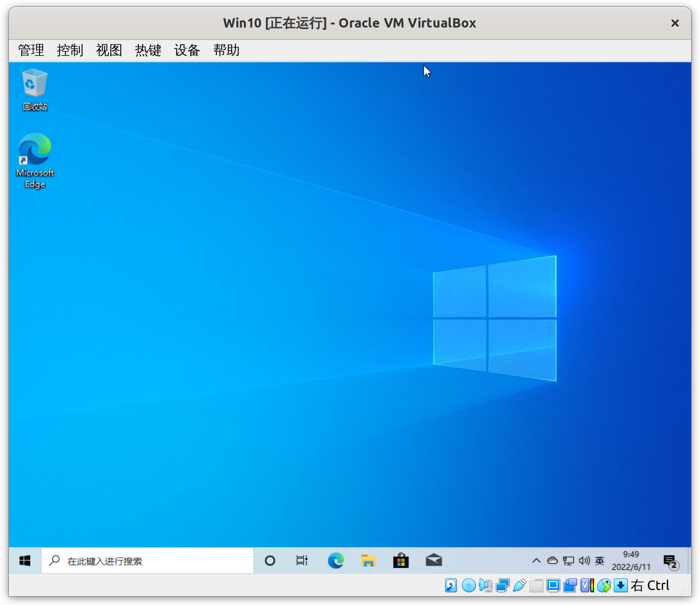Open Task View on the taskbar

coord(302,561)
